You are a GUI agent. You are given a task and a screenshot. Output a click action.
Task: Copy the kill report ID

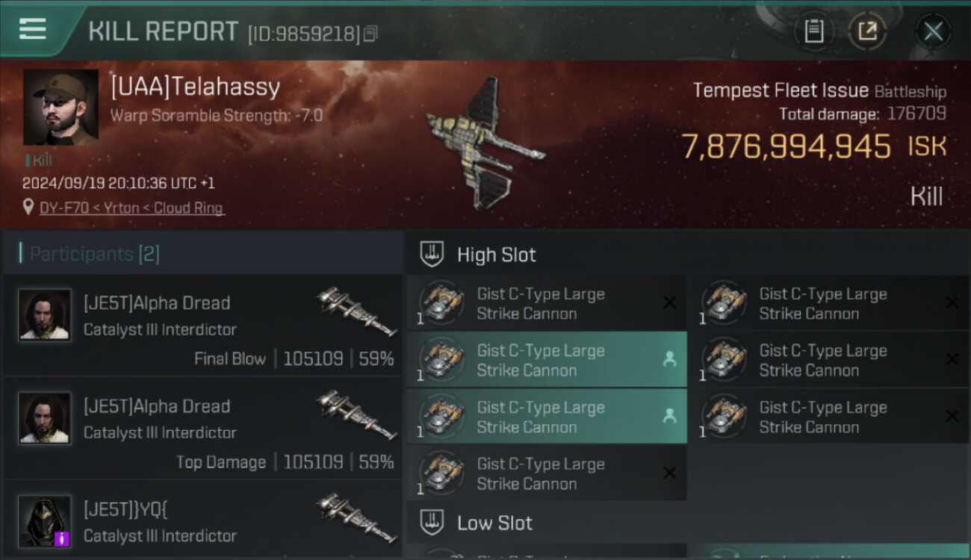(371, 34)
